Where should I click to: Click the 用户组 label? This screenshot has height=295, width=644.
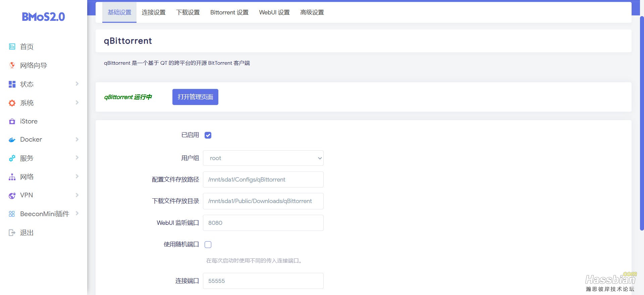[x=190, y=158]
